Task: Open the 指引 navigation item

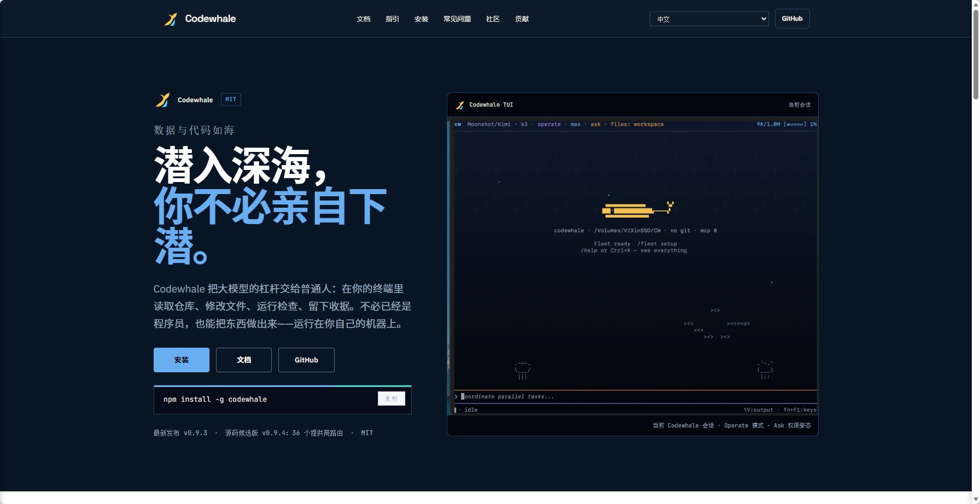Action: click(x=392, y=19)
